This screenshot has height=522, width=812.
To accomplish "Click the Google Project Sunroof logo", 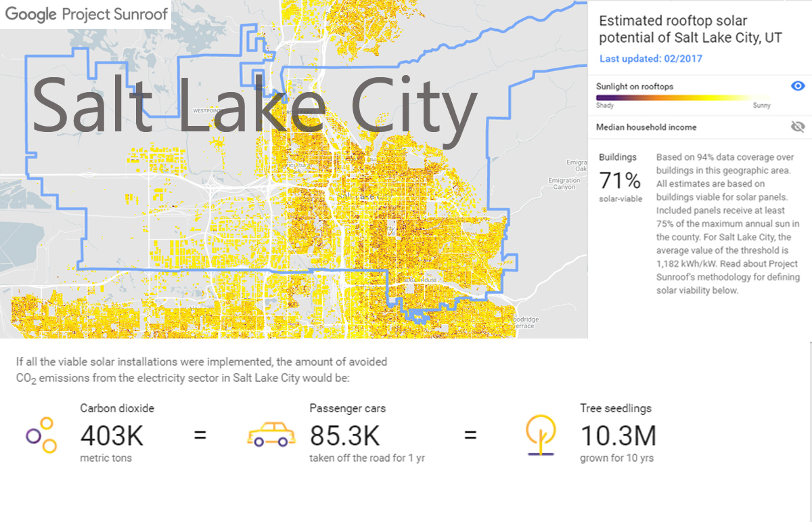I will tap(87, 15).
